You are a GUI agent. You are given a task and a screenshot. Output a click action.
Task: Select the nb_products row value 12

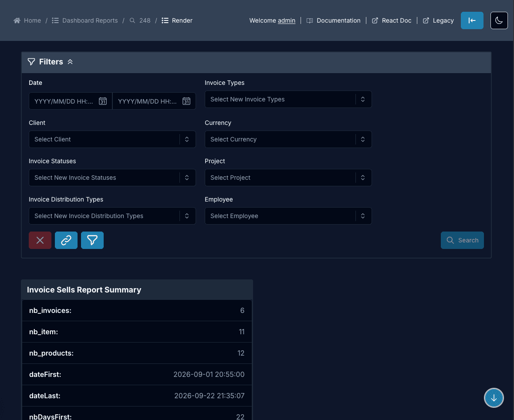pyautogui.click(x=241, y=353)
